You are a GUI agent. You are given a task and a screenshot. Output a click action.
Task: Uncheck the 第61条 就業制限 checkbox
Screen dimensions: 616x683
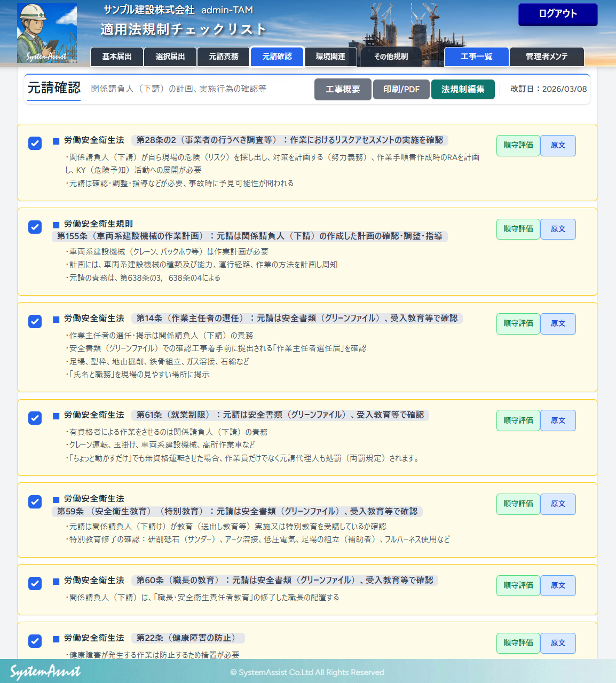(35, 418)
